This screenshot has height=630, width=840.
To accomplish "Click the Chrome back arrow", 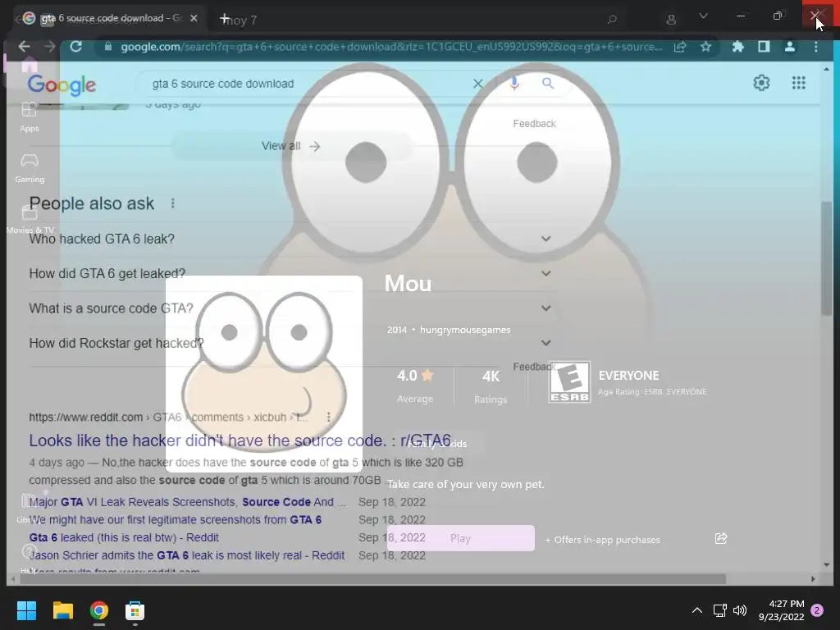I will pos(24,47).
